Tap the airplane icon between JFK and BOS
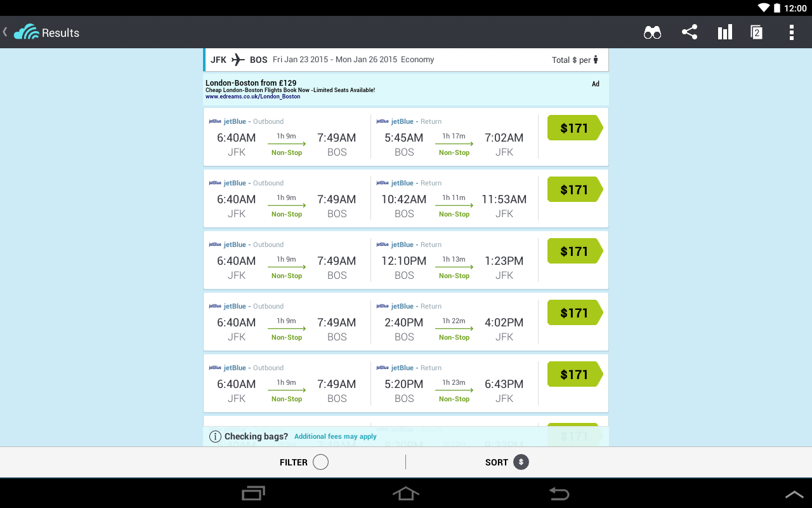Screen dimensions: 812x508 coord(238,60)
